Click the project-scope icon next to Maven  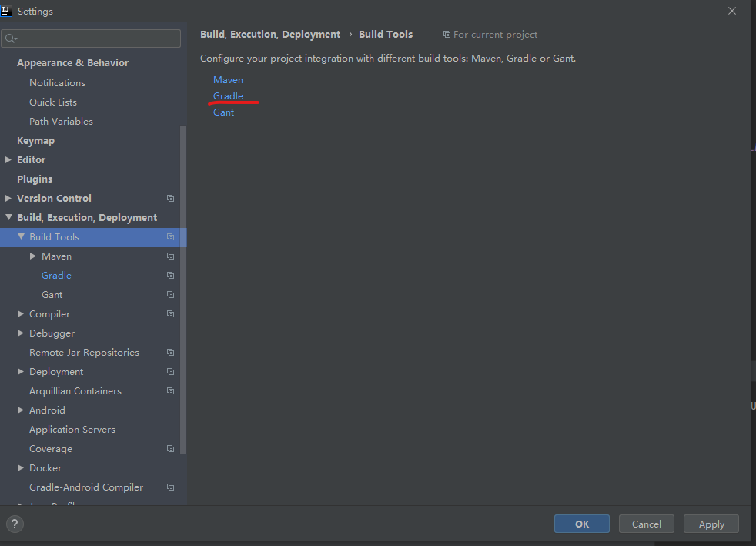(170, 256)
